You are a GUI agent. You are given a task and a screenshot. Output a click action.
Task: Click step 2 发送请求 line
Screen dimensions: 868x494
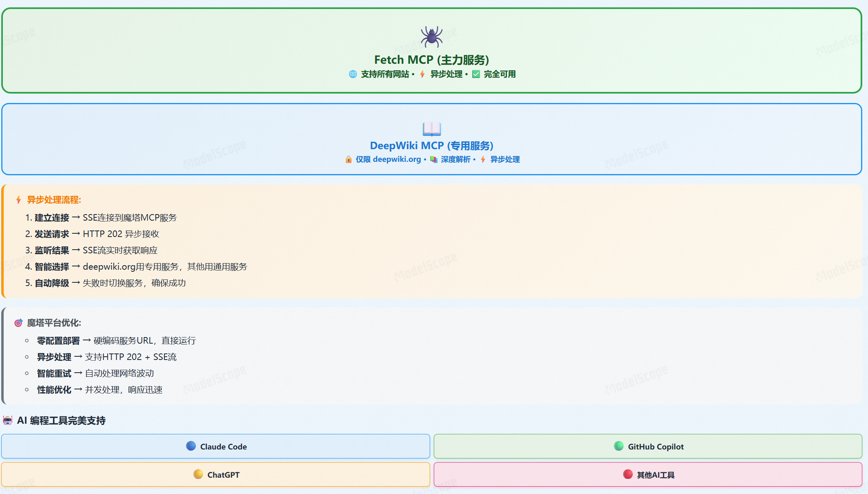click(x=92, y=234)
